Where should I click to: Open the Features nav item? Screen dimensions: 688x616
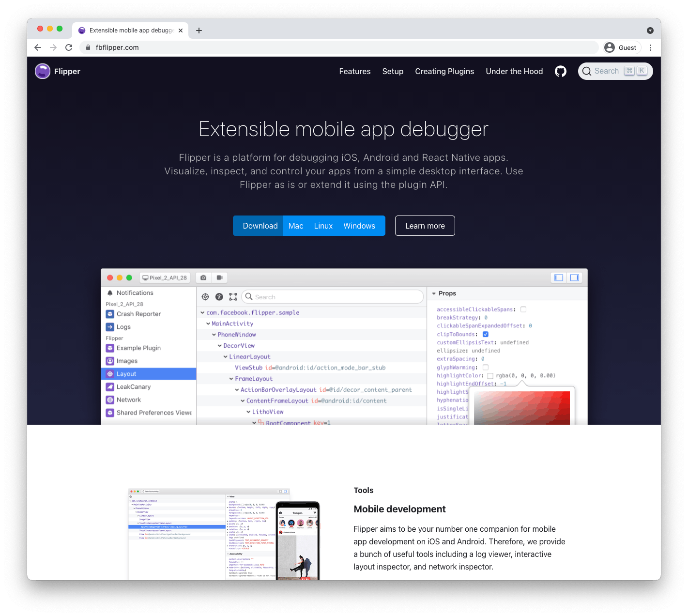click(355, 71)
